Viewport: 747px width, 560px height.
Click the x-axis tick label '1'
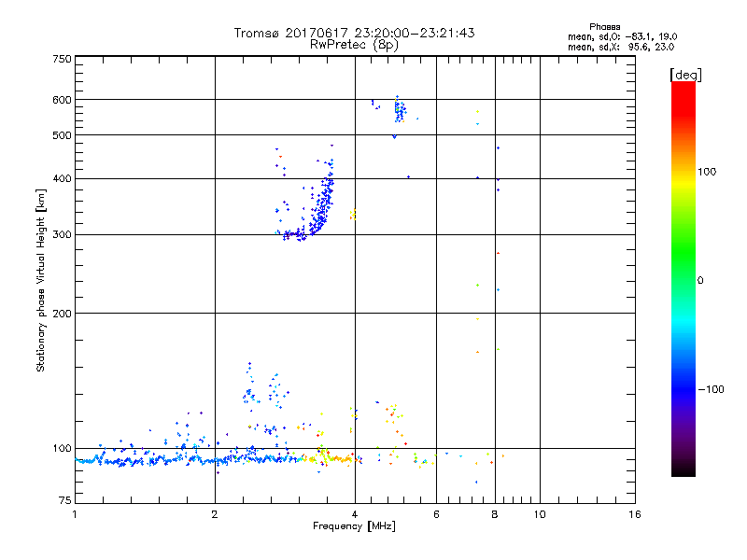75,514
